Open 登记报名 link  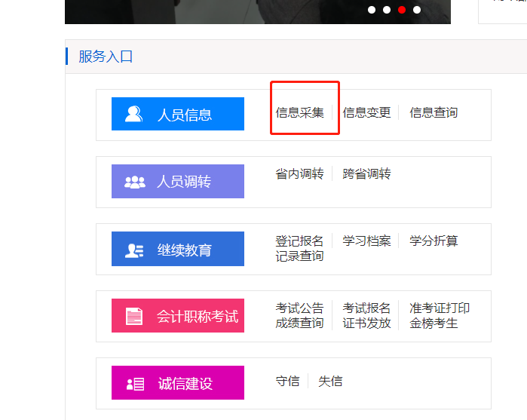[x=300, y=241]
